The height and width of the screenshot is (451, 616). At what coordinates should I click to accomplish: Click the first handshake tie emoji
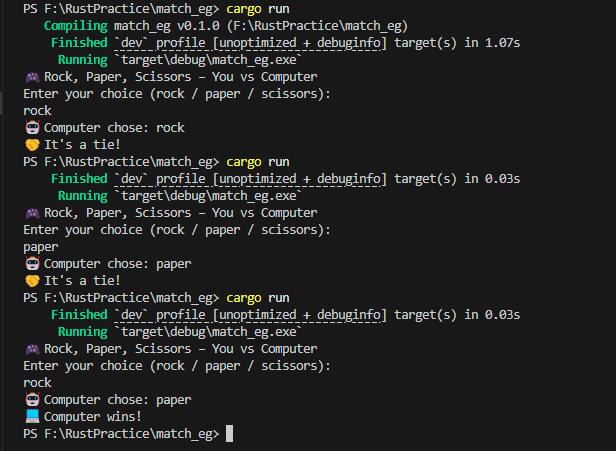point(32,145)
